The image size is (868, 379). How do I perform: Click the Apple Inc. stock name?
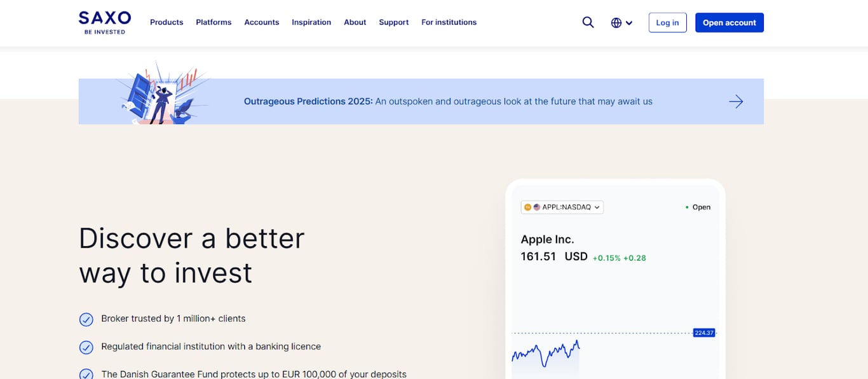pyautogui.click(x=547, y=240)
